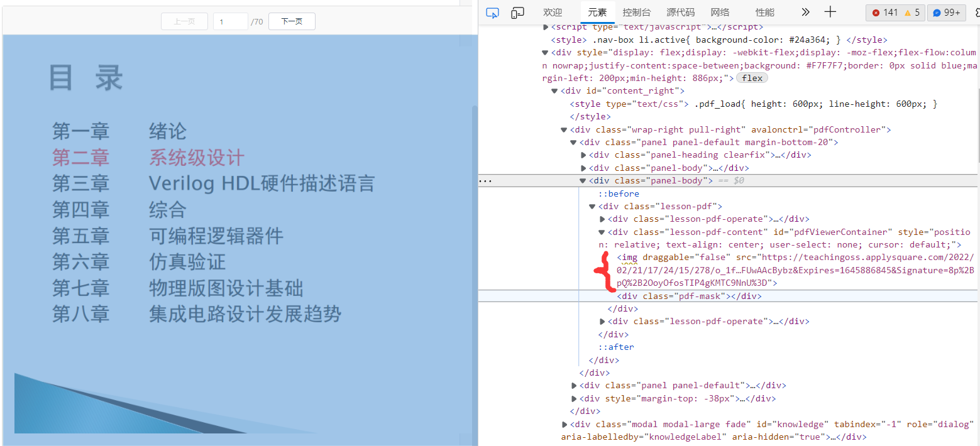Switch to the 源代码 tab
This screenshot has width=980, height=446.
(x=681, y=12)
